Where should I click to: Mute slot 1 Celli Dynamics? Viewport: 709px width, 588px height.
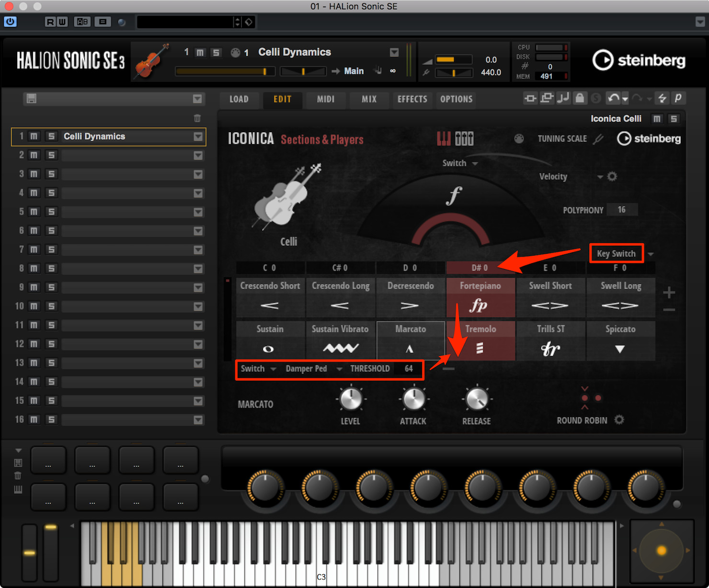click(34, 136)
